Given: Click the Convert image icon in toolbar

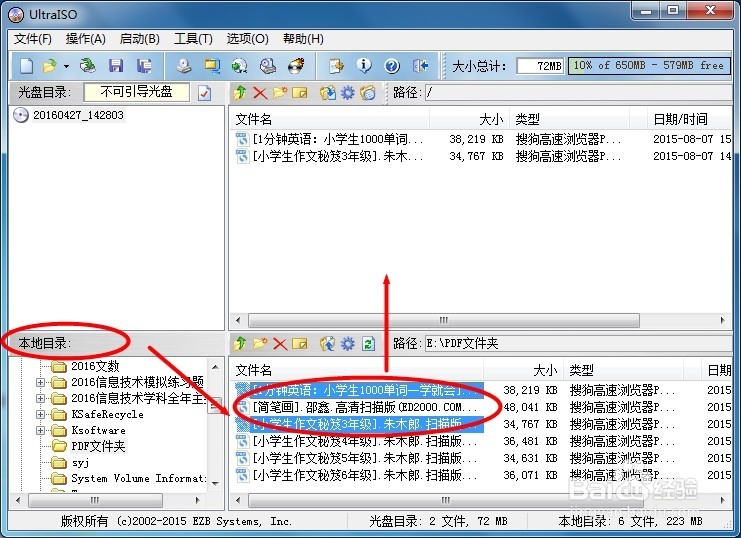Looking at the screenshot, I should (212, 66).
